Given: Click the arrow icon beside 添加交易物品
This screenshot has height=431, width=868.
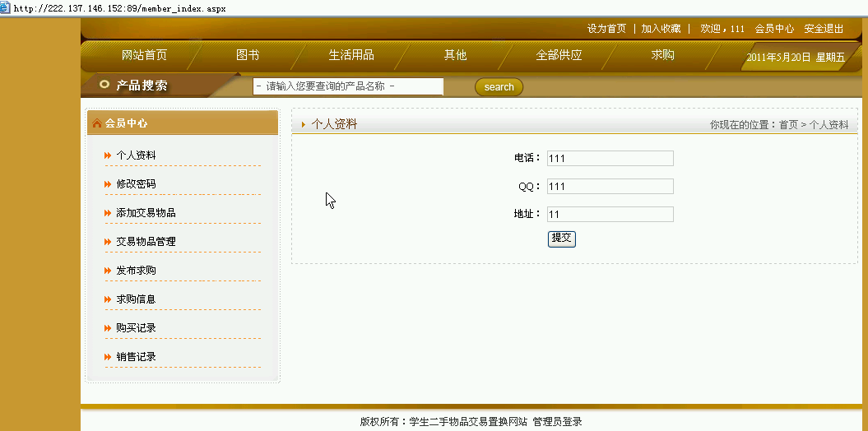Looking at the screenshot, I should pos(108,213).
